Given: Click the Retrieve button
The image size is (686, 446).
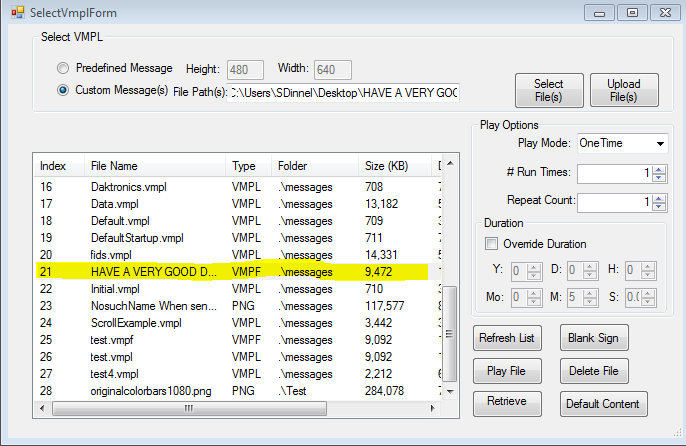Looking at the screenshot, I should 507,404.
